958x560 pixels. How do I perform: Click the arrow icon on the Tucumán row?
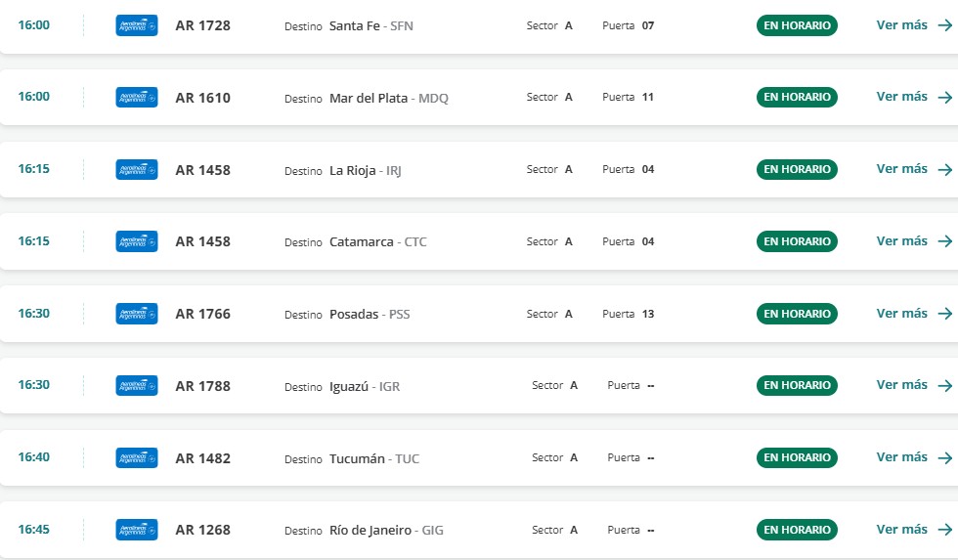(944, 458)
